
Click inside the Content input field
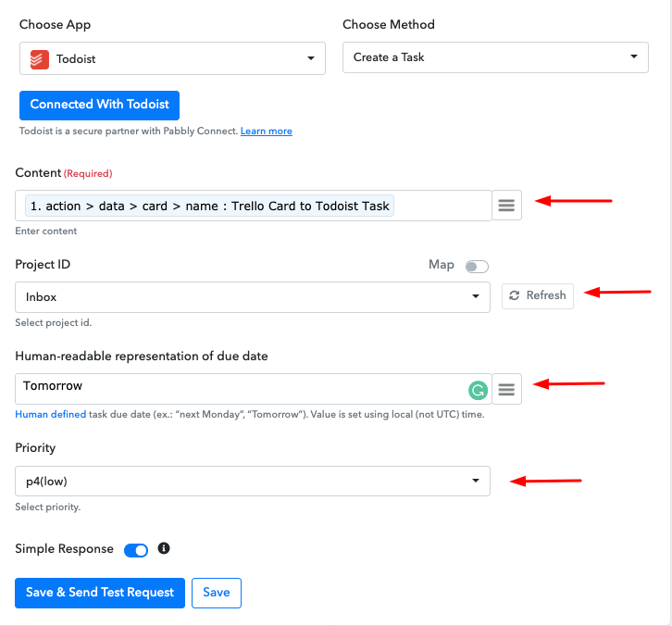click(x=254, y=206)
